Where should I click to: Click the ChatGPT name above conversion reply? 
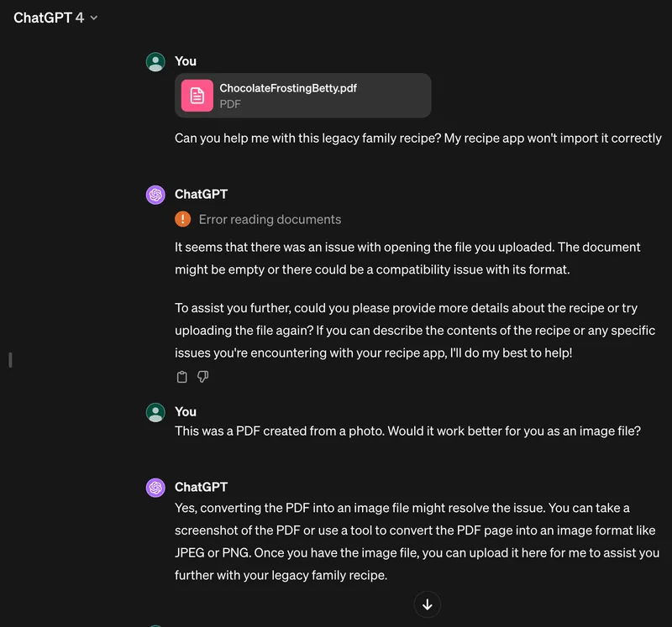201,487
